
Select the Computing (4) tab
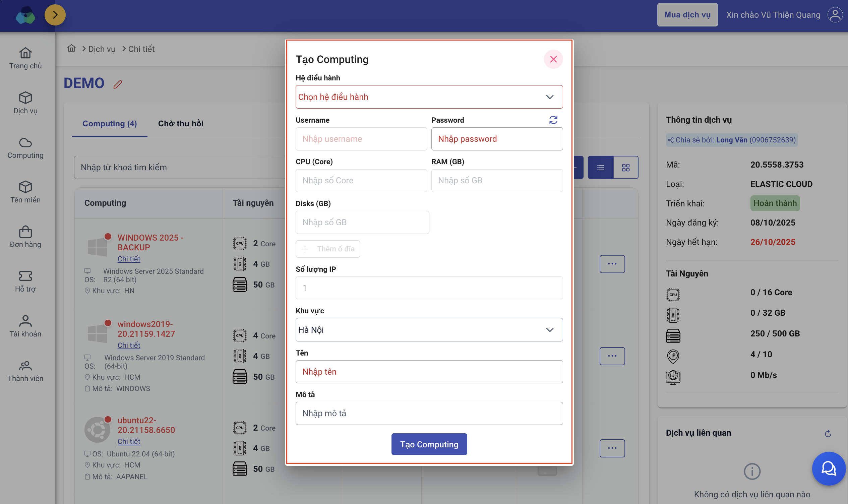pyautogui.click(x=110, y=124)
